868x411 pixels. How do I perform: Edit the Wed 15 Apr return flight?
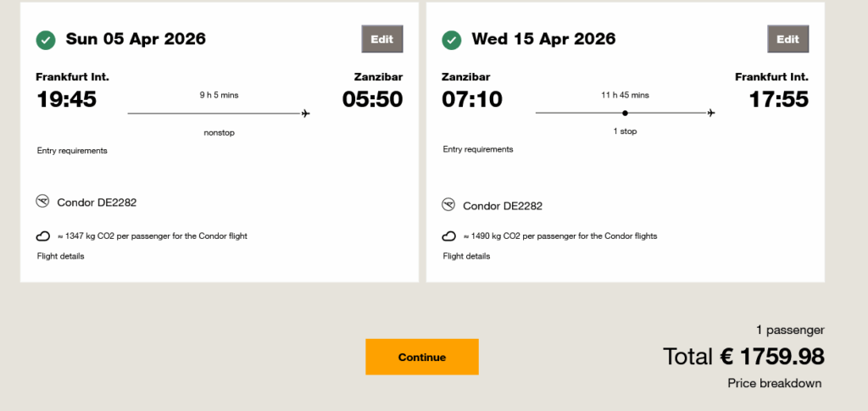(788, 39)
